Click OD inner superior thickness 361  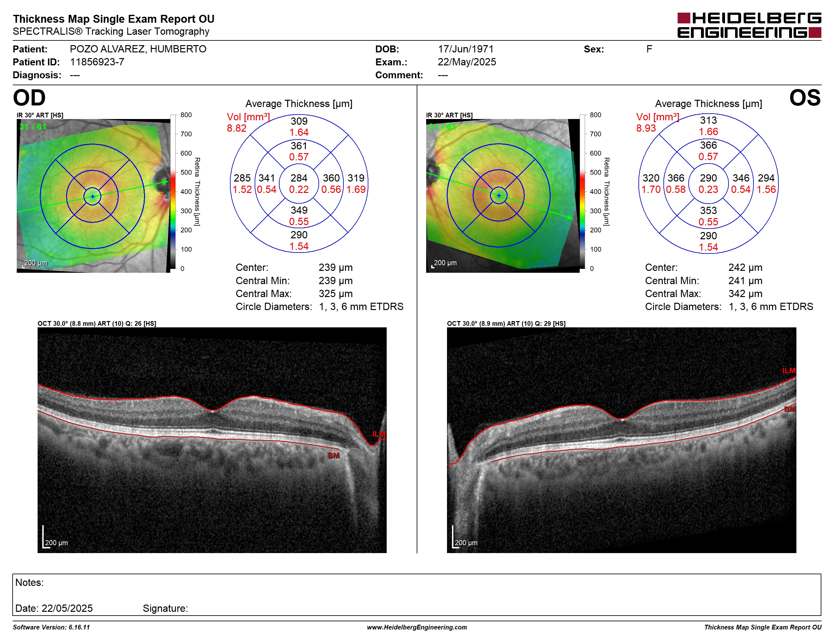click(x=299, y=146)
